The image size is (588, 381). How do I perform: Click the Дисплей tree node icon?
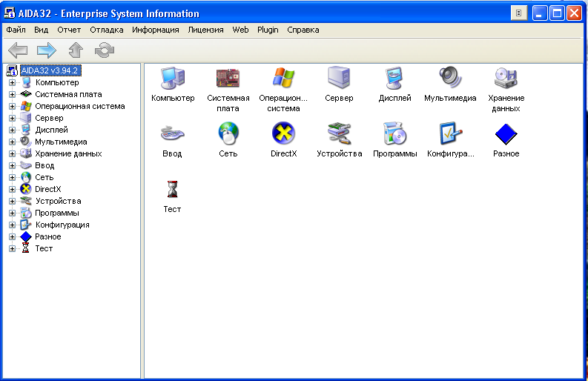pos(25,130)
